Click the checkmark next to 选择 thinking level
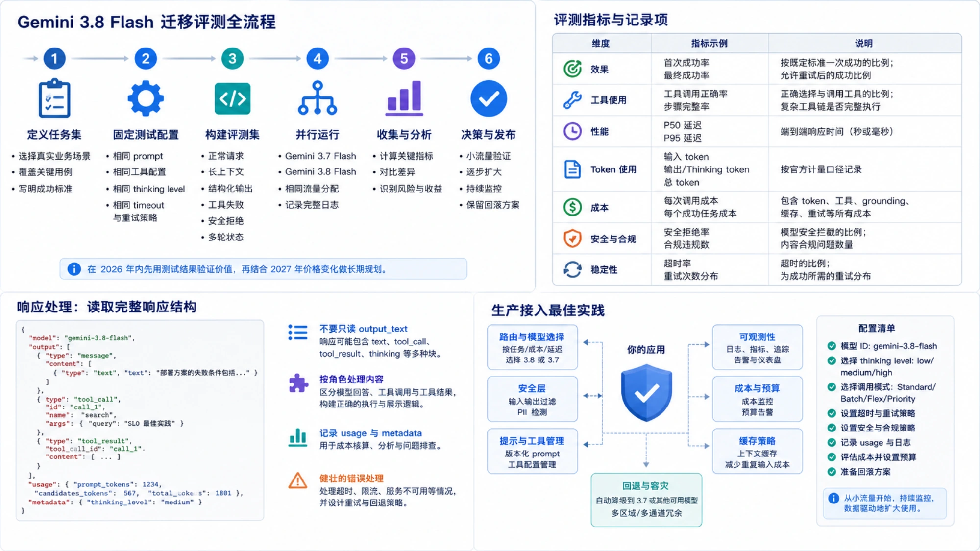 832,360
